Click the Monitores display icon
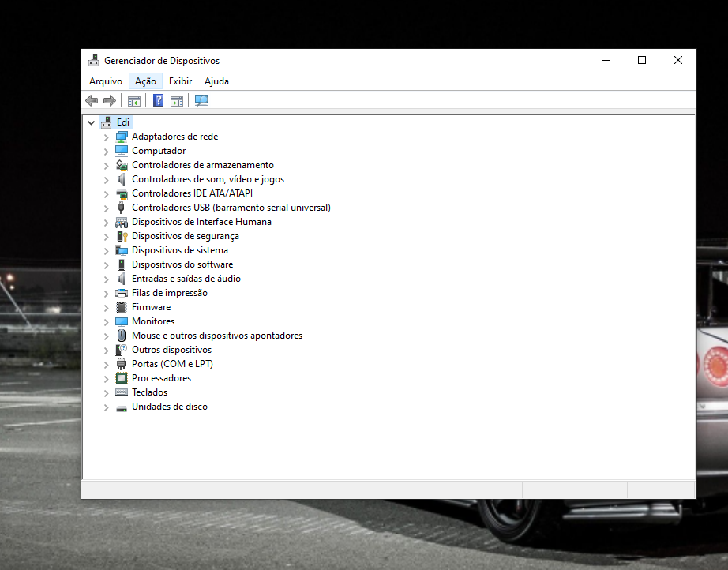This screenshot has height=570, width=728. pyautogui.click(x=122, y=321)
